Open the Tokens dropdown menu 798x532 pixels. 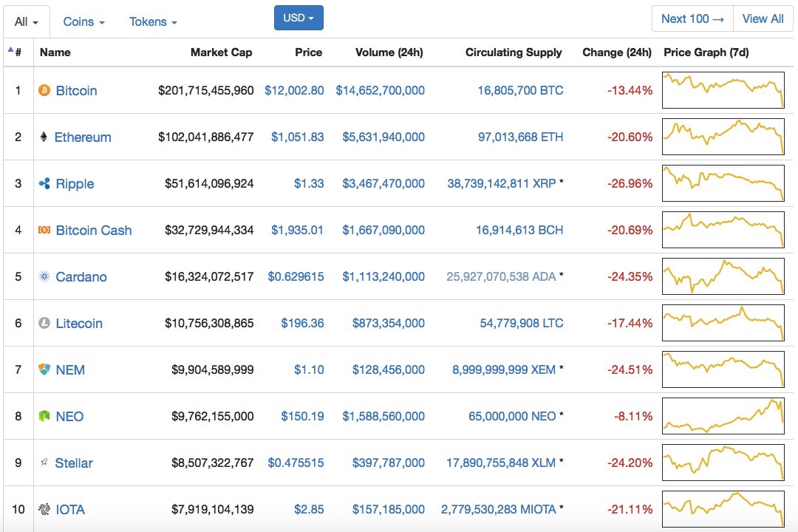153,22
